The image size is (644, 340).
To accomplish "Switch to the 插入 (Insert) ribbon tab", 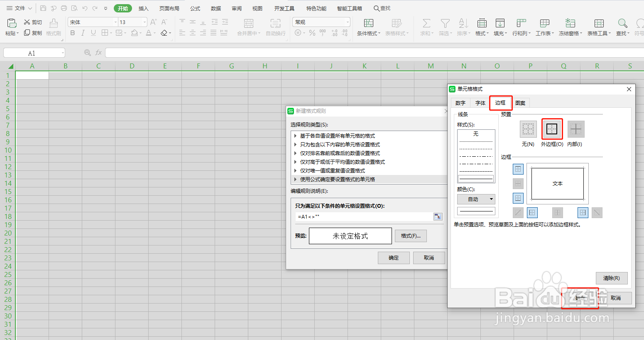I will [144, 8].
